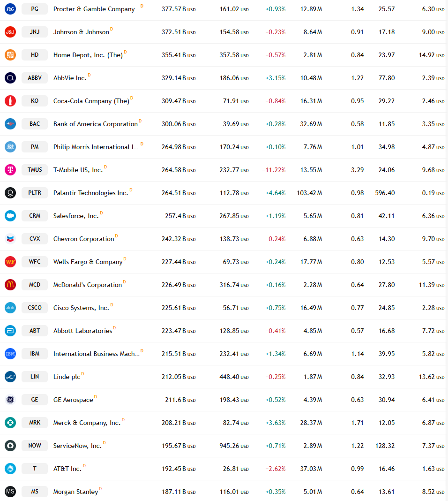Click Procter & Gamble's 377.57 B market cap
448x501 pixels.
179,9
